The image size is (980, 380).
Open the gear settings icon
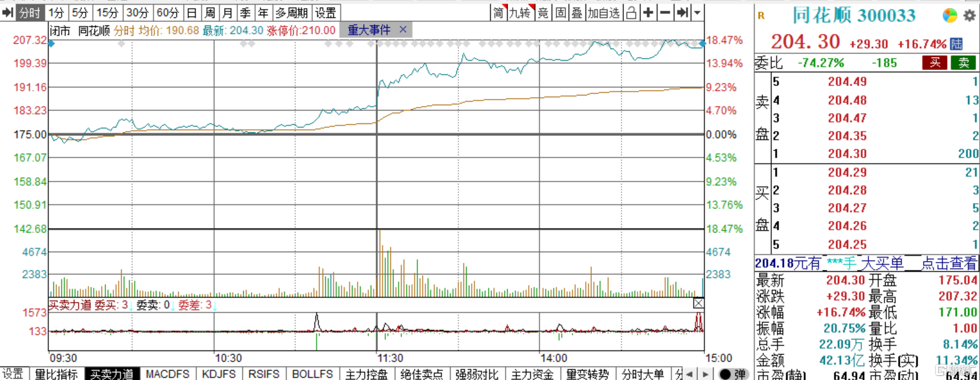969,15
